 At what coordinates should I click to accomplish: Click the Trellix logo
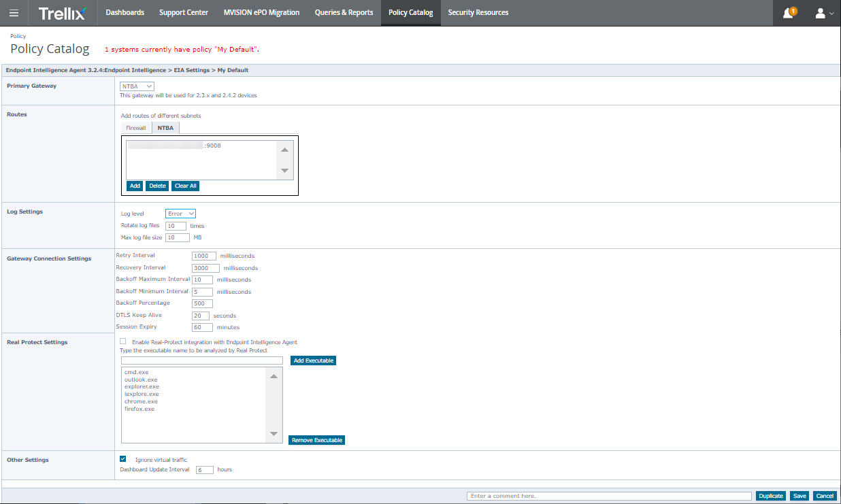(x=63, y=13)
